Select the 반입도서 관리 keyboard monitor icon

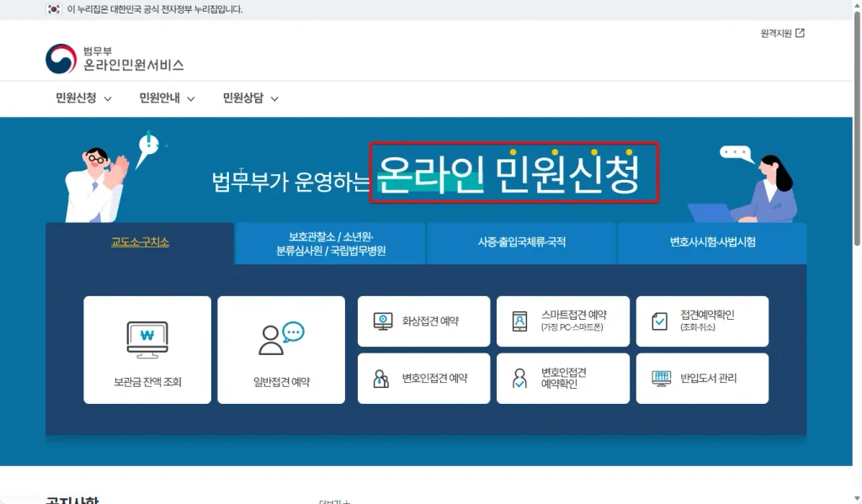pyautogui.click(x=662, y=378)
